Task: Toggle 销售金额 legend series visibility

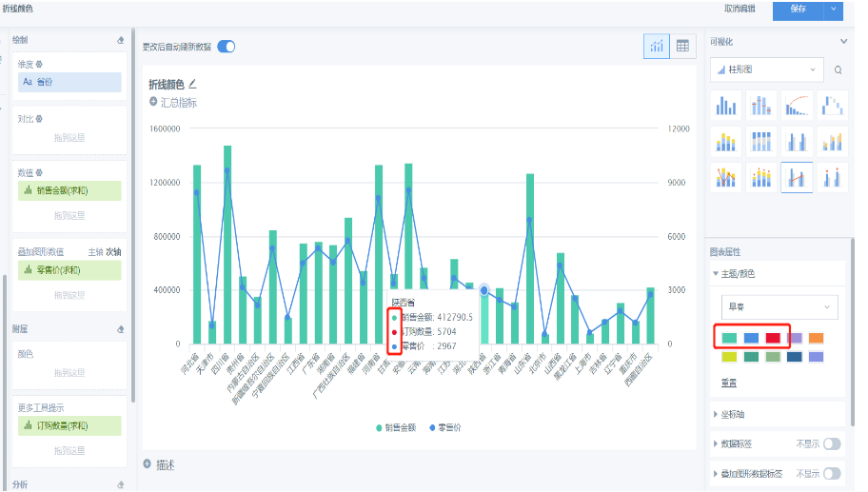Action: click(x=396, y=427)
